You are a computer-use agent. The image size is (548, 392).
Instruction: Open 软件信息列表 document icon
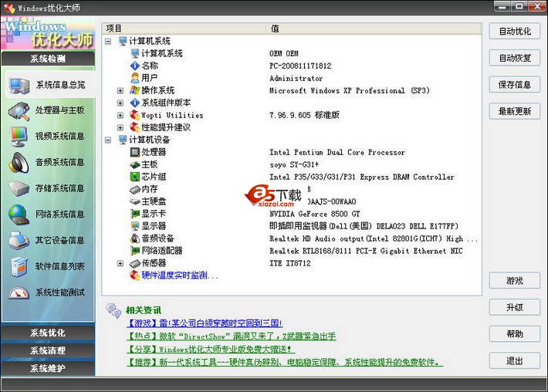(x=19, y=266)
